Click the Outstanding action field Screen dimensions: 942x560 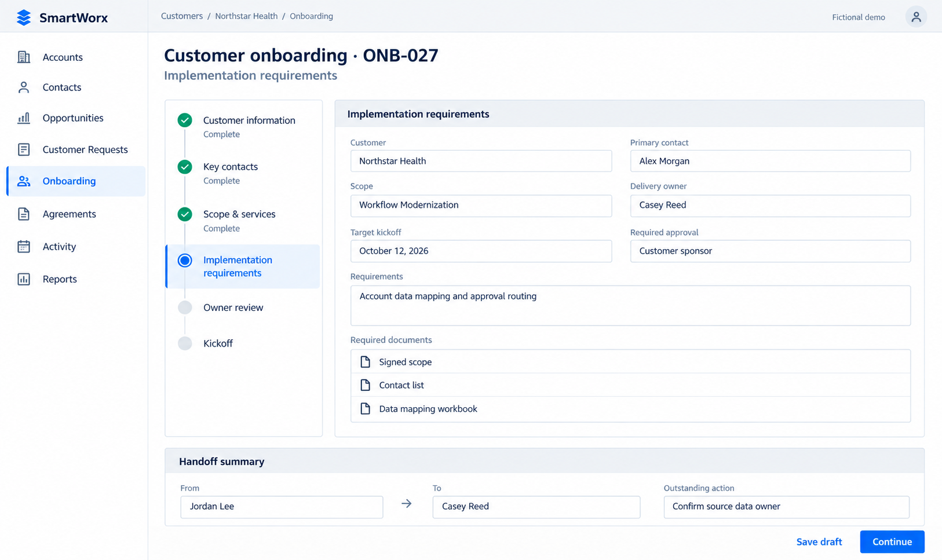[786, 507]
